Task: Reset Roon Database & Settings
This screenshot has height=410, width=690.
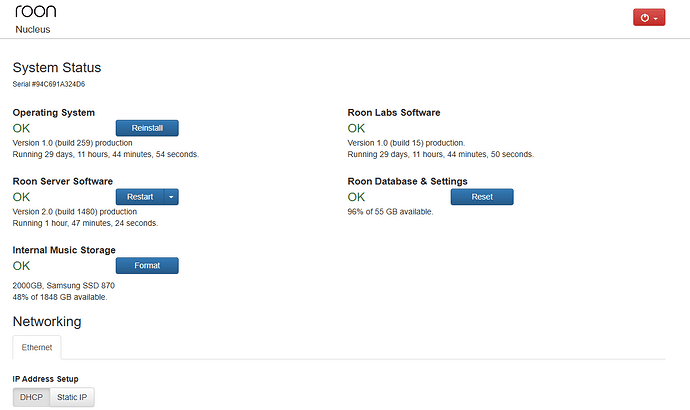Action: click(x=482, y=197)
